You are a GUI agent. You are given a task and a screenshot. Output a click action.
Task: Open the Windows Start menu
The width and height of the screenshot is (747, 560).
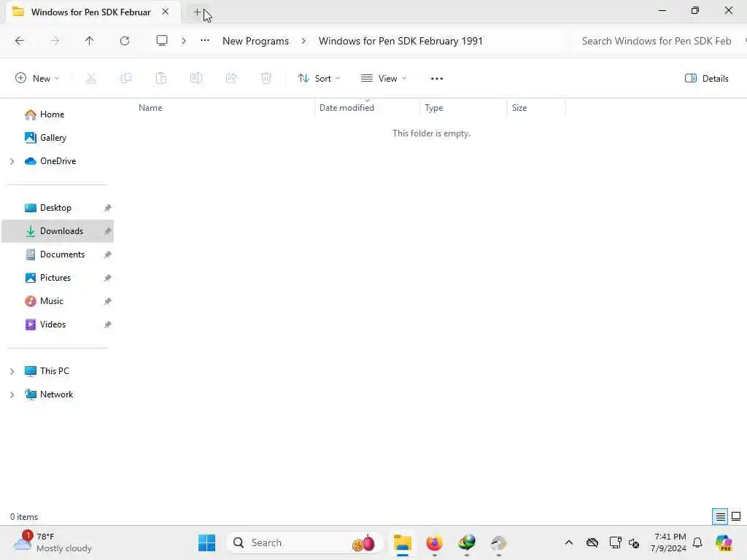[206, 542]
